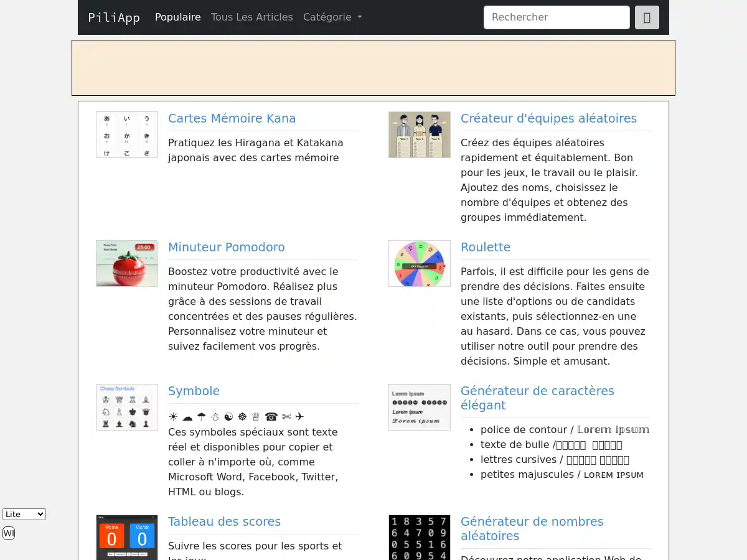747x560 pixels.
Task: Click the PiliApp logo
Action: click(113, 17)
